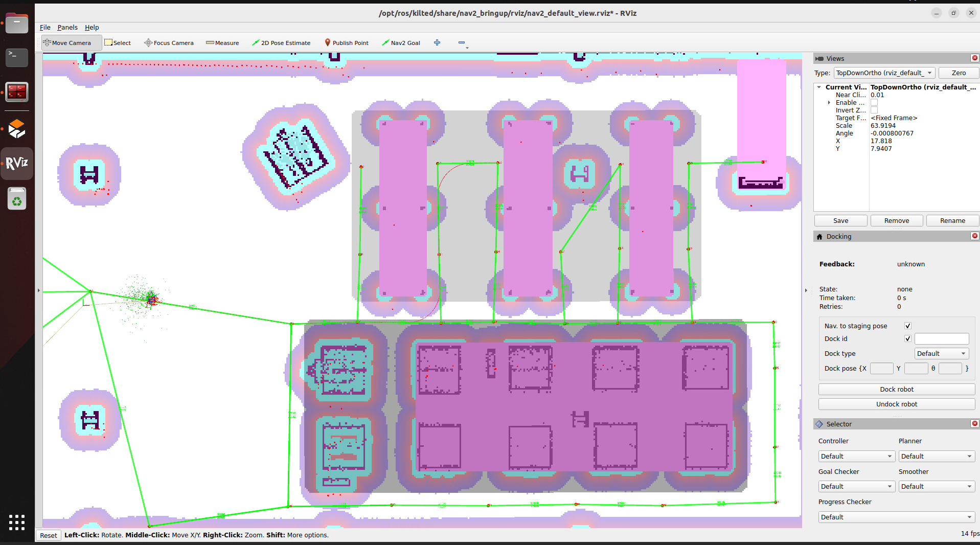Viewport: 980px width, 545px height.
Task: Click the RViz icon in the dock
Action: click(17, 163)
